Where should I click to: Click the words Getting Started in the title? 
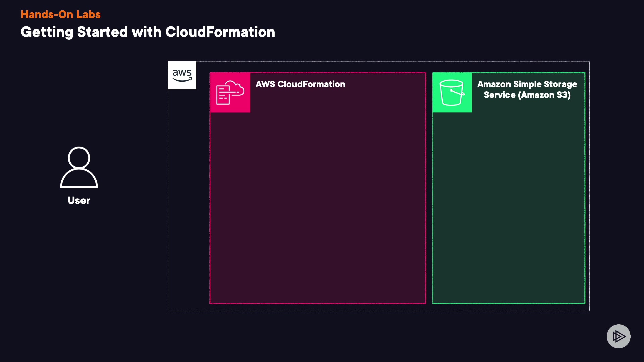[74, 32]
